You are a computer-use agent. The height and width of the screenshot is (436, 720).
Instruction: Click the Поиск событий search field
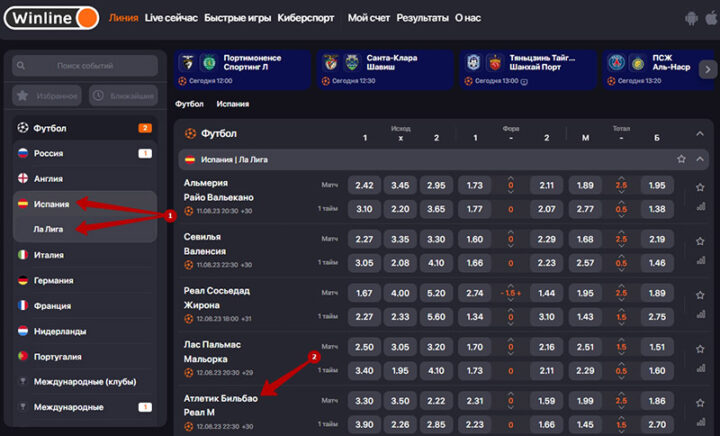pyautogui.click(x=85, y=66)
